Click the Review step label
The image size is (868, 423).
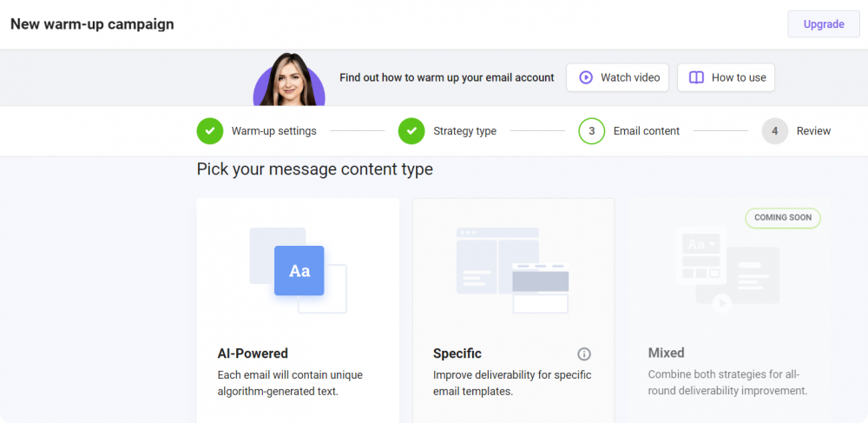click(x=814, y=131)
